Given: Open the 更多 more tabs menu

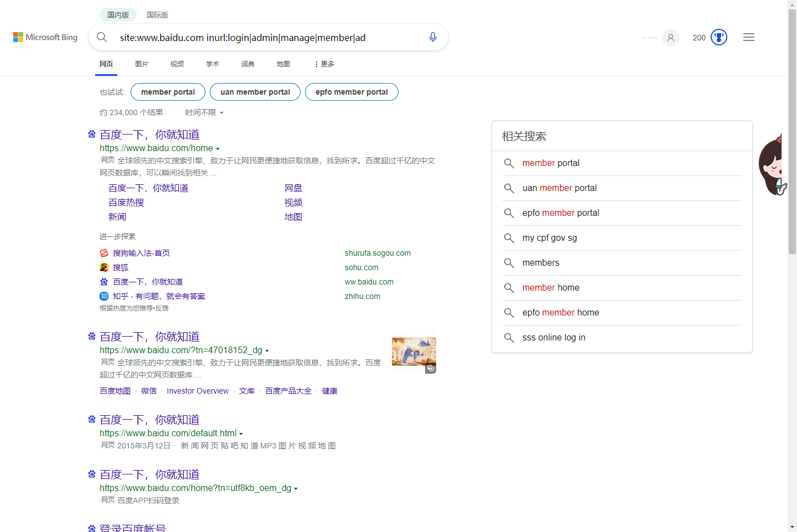Looking at the screenshot, I should tap(324, 64).
